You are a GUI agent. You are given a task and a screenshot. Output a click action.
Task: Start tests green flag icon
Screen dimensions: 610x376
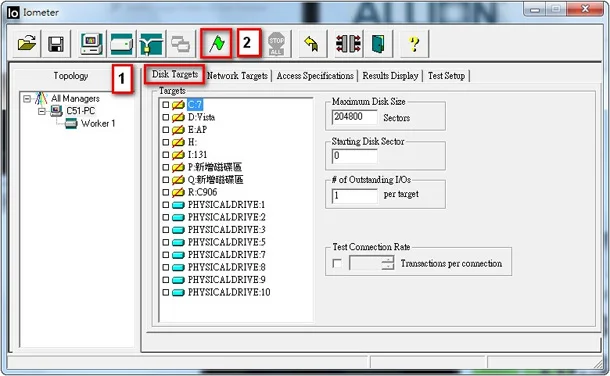[217, 44]
